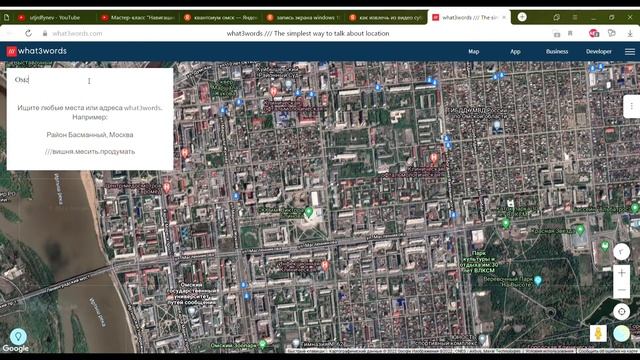Click the tab manager icon in the title bar
The height and width of the screenshot is (360, 640).
[556, 18]
